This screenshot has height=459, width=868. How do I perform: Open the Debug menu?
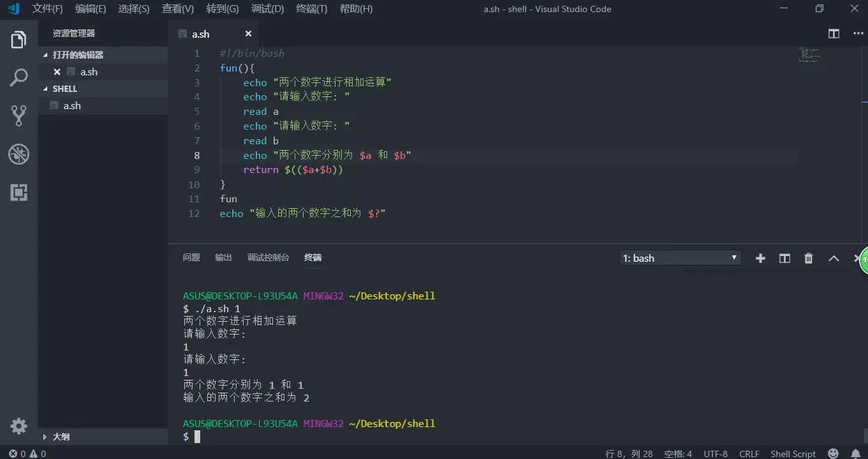267,9
